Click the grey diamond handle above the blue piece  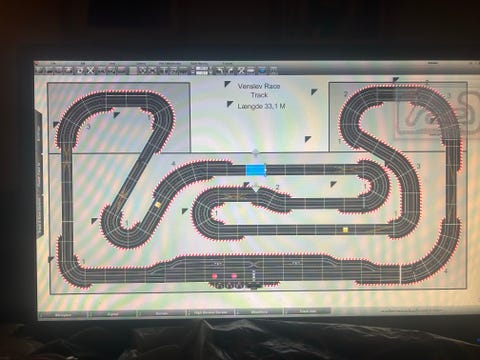point(255,153)
